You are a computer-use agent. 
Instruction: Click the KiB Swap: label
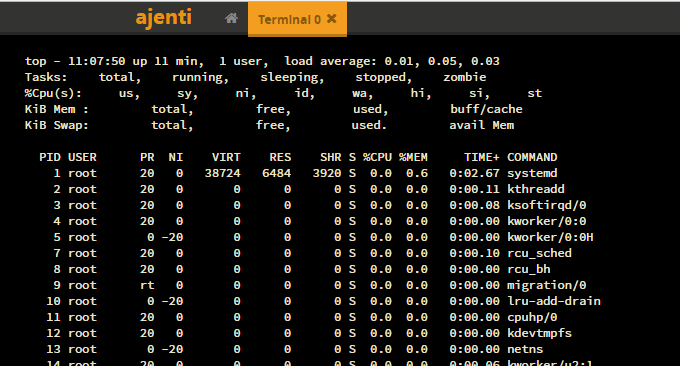[x=57, y=125]
